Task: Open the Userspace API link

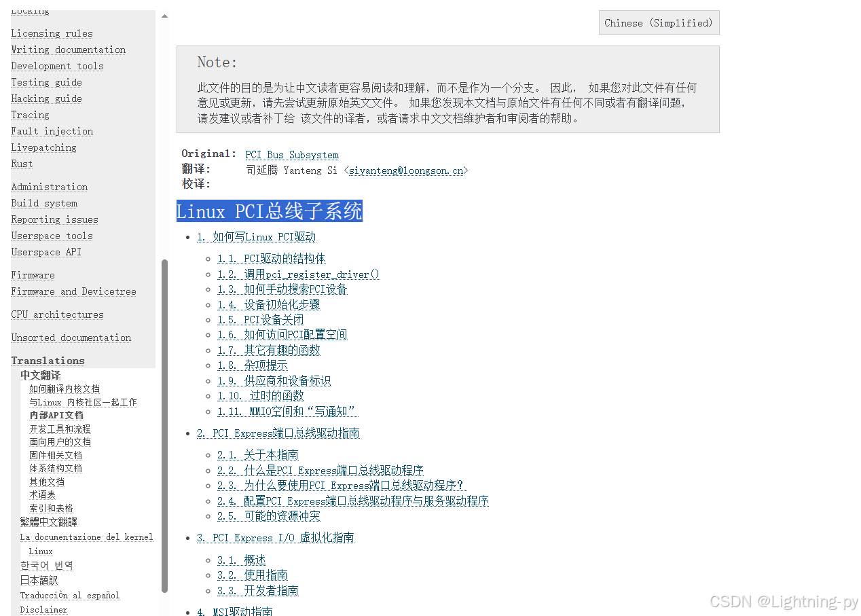Action: click(46, 252)
